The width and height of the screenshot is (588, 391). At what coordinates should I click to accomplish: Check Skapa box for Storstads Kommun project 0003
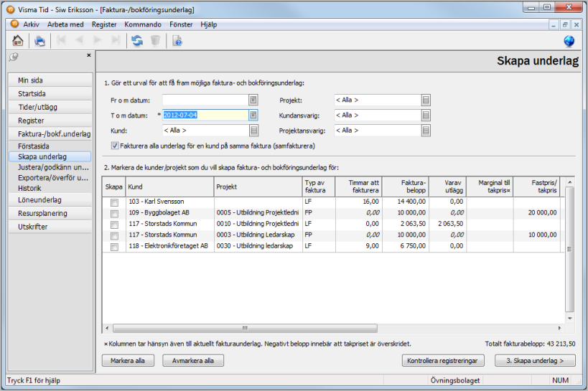coord(114,236)
